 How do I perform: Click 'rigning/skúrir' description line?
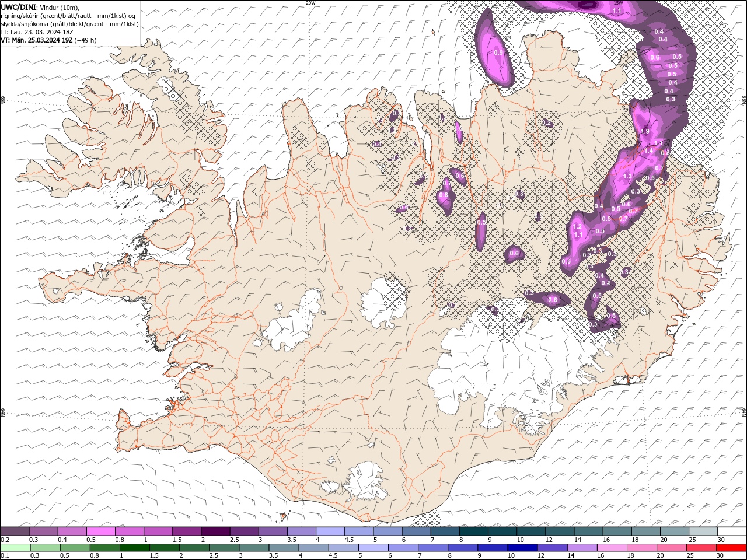tap(68, 16)
